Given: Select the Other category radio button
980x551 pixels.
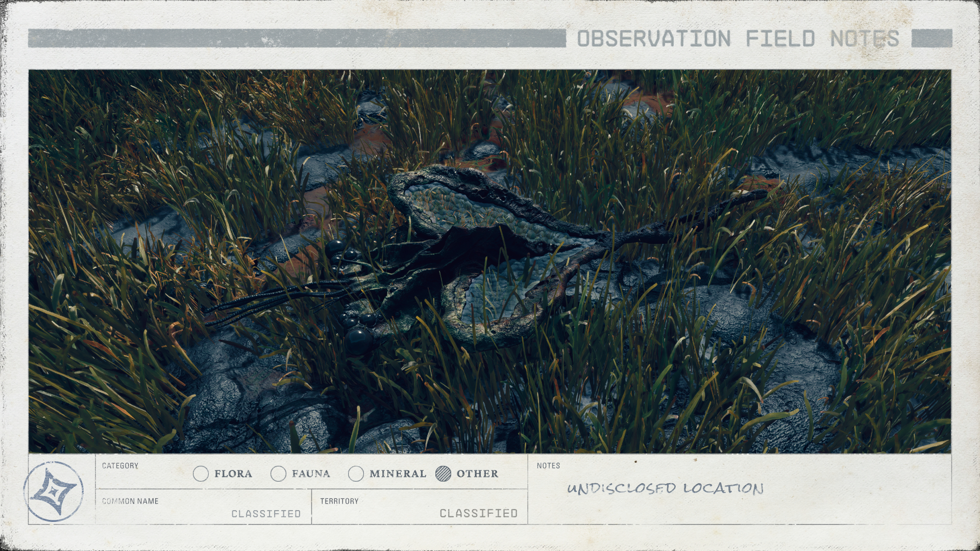Looking at the screenshot, I should (443, 474).
